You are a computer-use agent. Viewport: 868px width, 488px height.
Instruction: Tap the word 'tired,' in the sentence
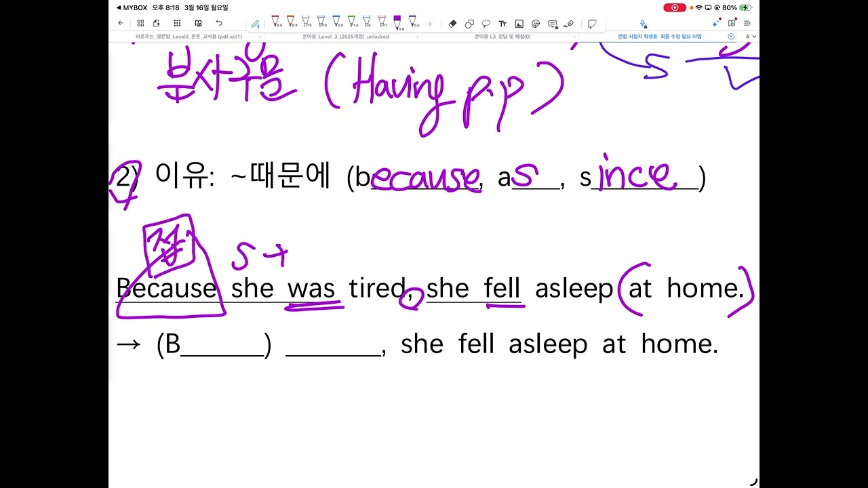point(381,289)
